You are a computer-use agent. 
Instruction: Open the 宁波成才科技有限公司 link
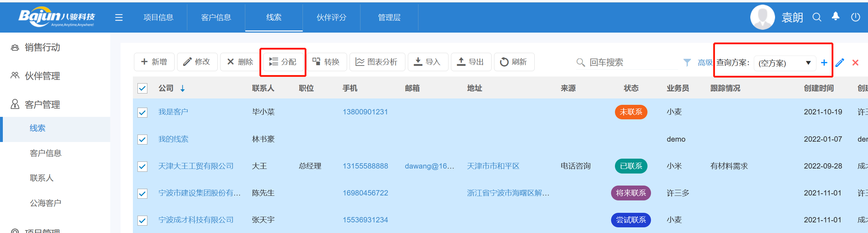coord(196,220)
